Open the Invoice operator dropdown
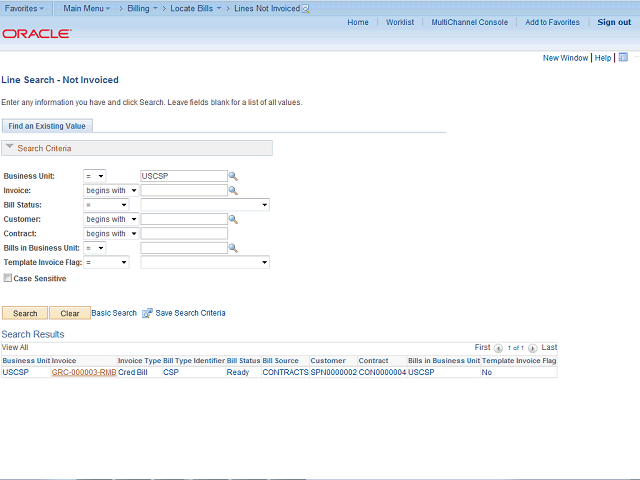This screenshot has height=480, width=640. pyautogui.click(x=111, y=191)
